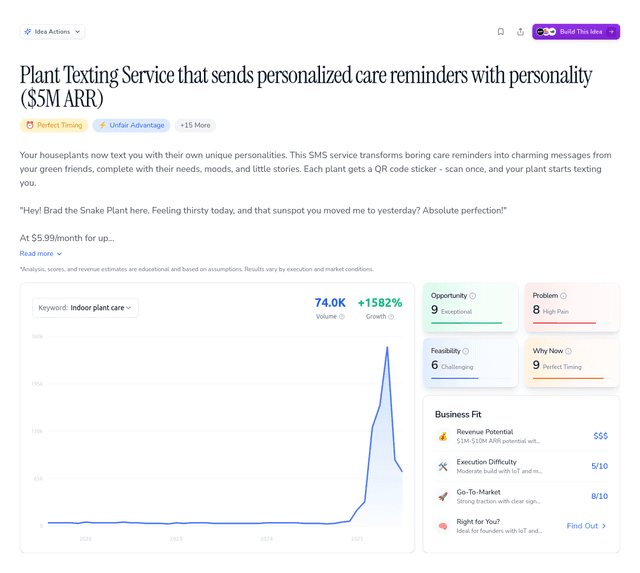The image size is (640, 573).
Task: Click the Opportunity info icon
Action: 473,296
